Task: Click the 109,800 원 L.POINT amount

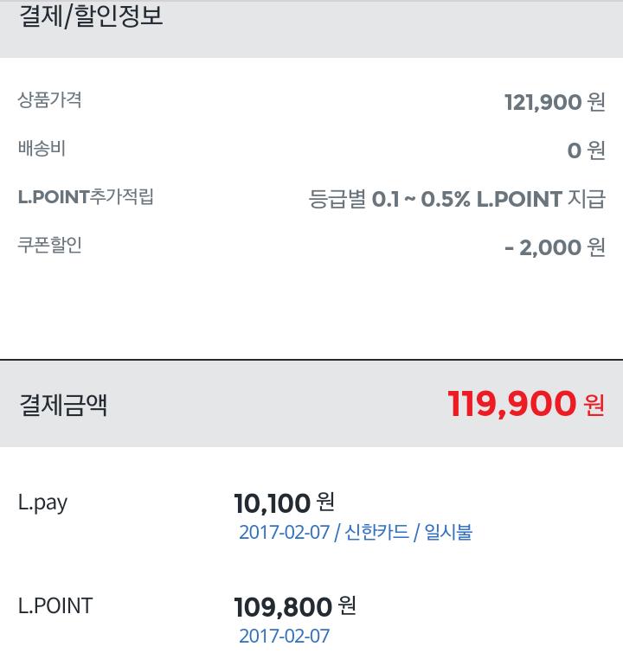Action: pyautogui.click(x=294, y=606)
